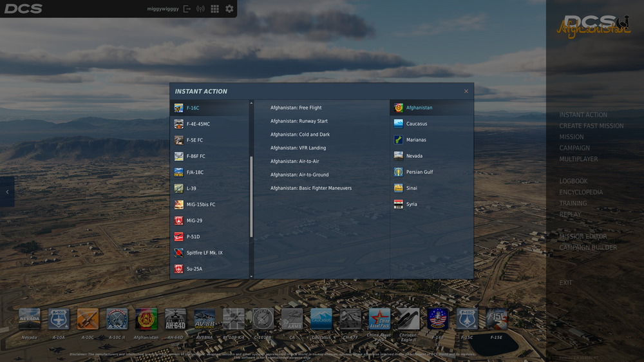The width and height of the screenshot is (644, 362).
Task: Select the P-51D aircraft icon
Action: click(x=178, y=236)
